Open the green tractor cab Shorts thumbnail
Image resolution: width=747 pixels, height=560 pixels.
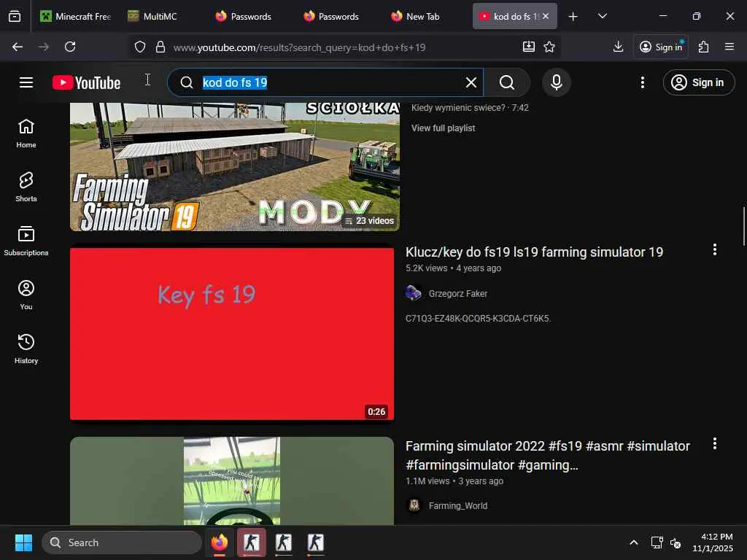click(232, 481)
